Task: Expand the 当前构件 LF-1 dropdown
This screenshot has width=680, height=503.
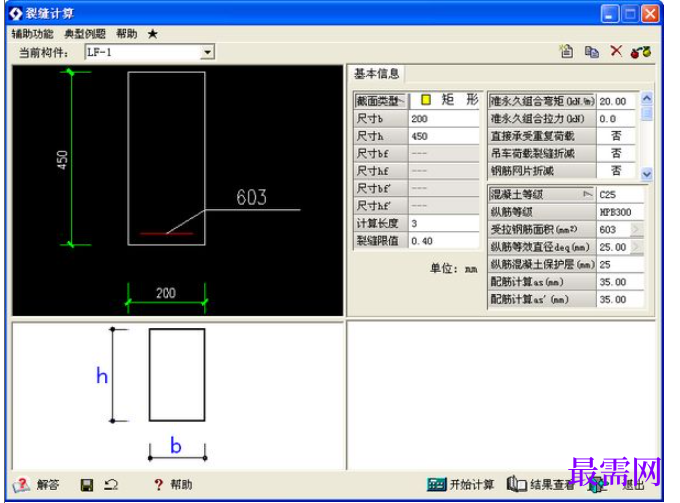Action: click(208, 52)
